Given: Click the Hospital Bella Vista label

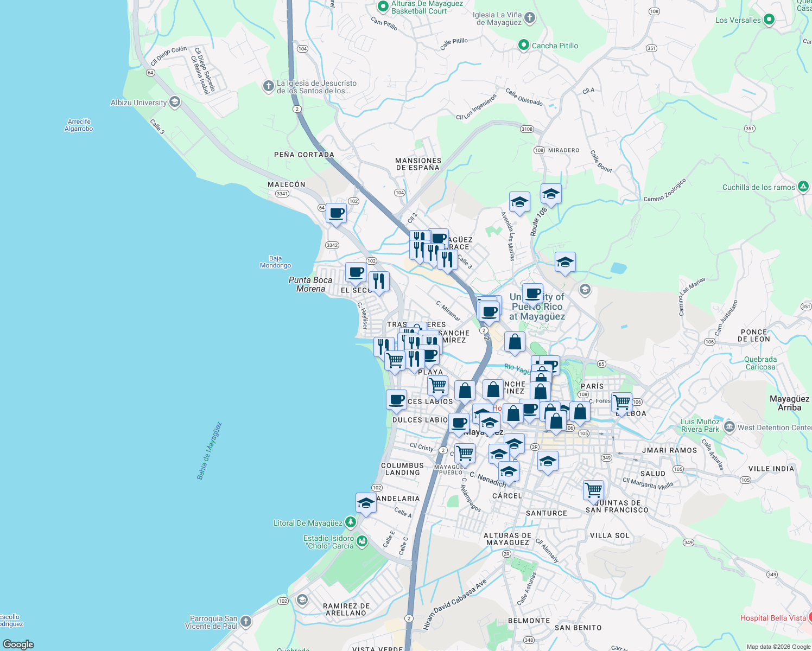Looking at the screenshot, I should 773,617.
